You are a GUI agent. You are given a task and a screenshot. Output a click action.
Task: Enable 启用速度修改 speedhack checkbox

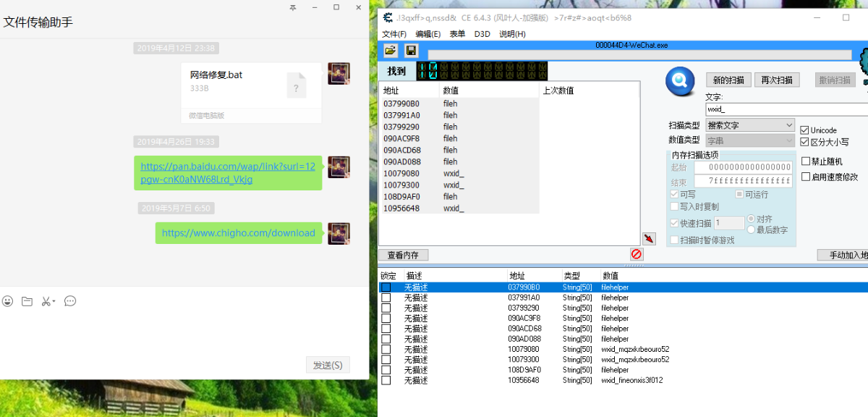point(805,177)
